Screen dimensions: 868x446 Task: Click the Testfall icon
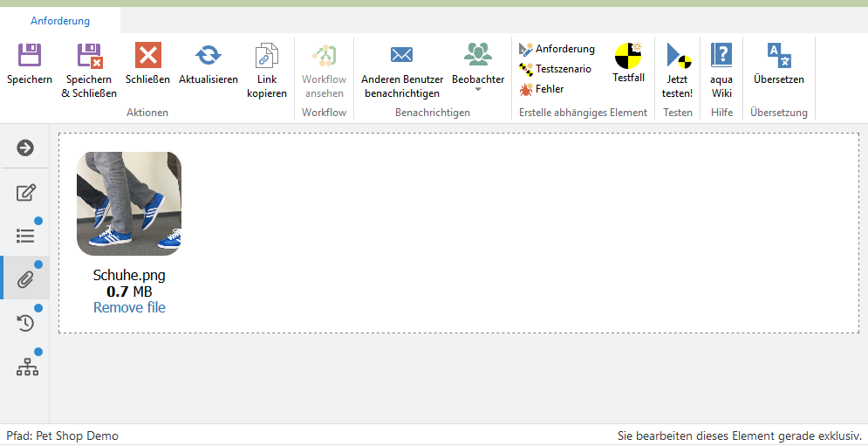[628, 57]
